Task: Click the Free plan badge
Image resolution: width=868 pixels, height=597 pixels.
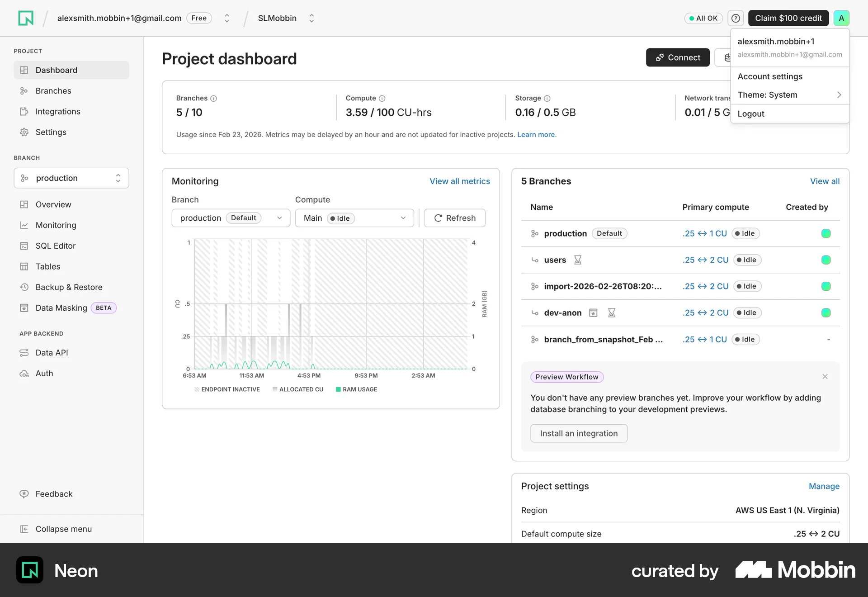Action: 199,18
